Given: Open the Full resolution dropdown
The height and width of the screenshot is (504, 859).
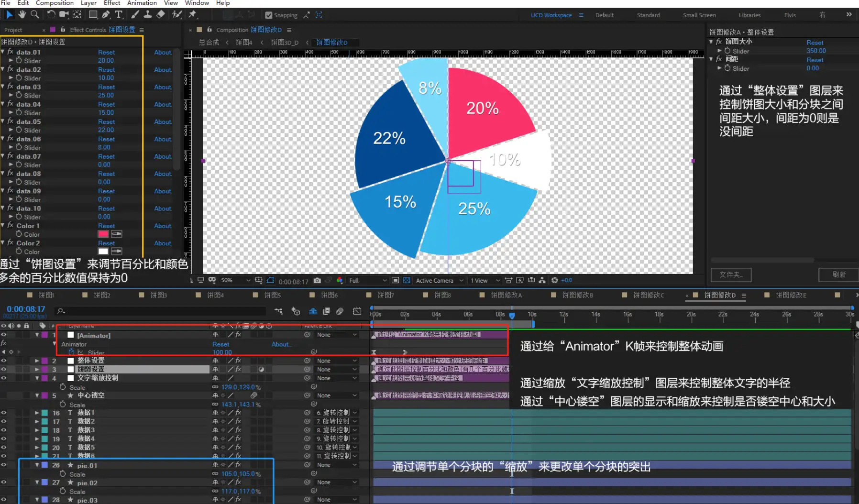Looking at the screenshot, I should pos(367,281).
